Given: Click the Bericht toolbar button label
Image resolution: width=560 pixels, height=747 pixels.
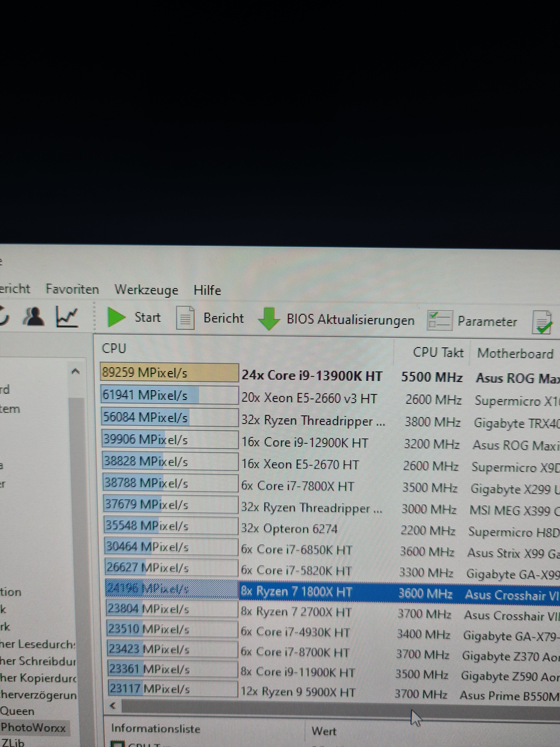Looking at the screenshot, I should pyautogui.click(x=224, y=318).
